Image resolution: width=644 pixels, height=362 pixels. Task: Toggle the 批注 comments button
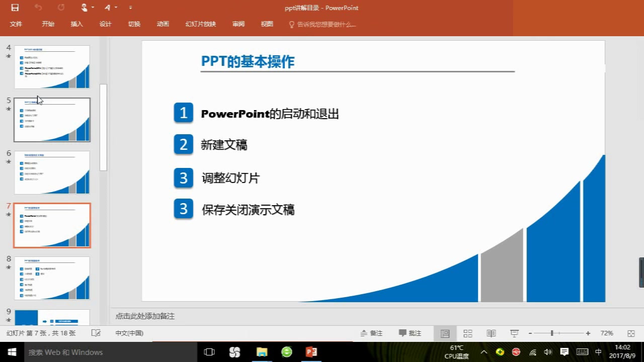click(x=411, y=333)
